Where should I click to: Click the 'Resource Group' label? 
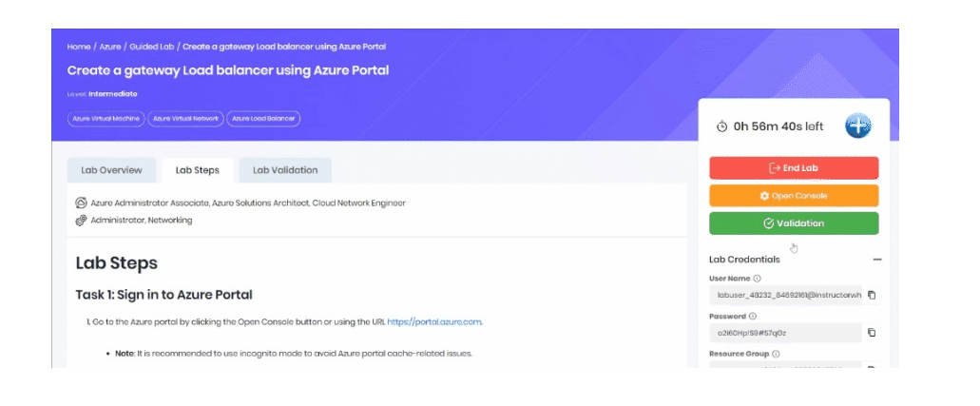click(x=739, y=354)
